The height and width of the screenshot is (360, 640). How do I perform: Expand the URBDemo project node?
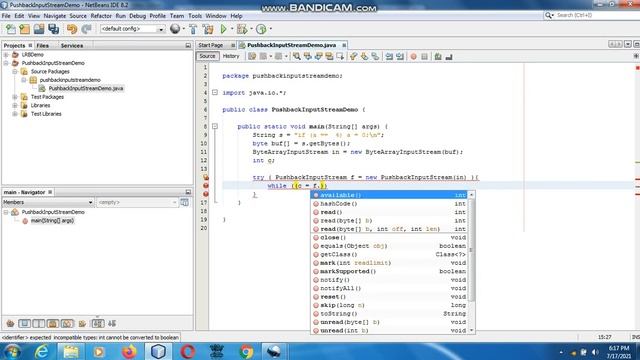6,55
